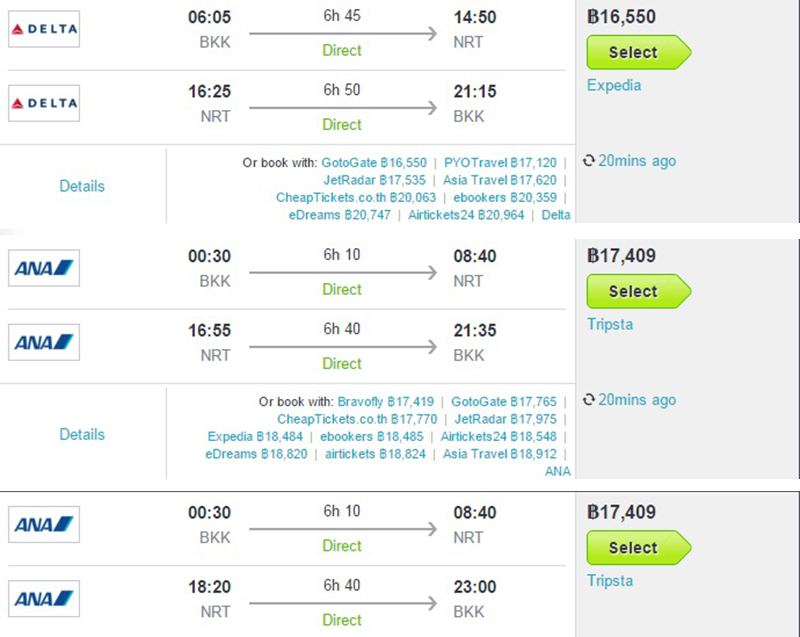Viewport: 800px width, 637px height.
Task: Select the ฿16,550 Delta fare
Action: (639, 52)
